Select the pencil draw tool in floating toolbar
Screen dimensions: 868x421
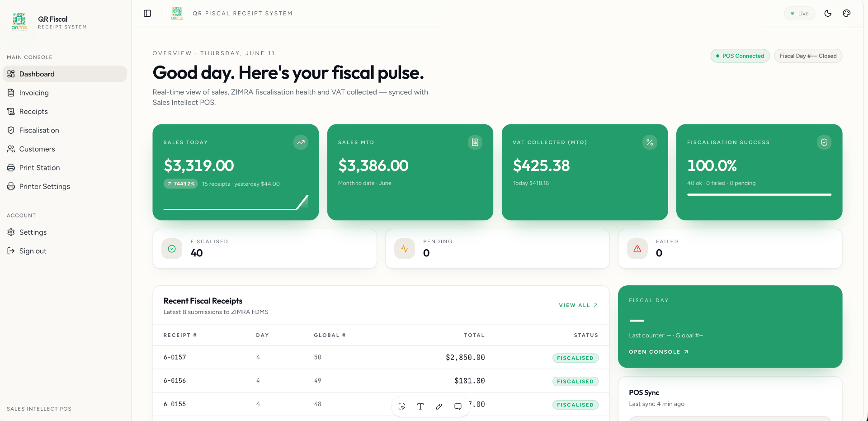pos(439,407)
